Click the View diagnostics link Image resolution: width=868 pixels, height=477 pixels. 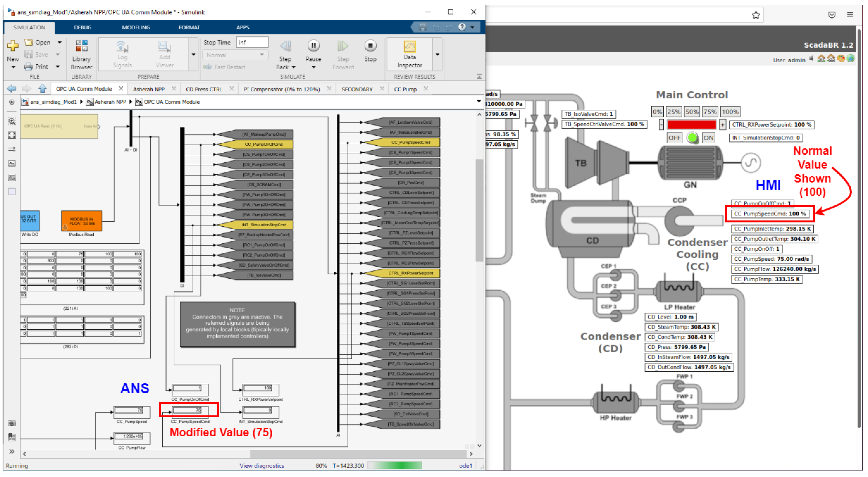[x=262, y=465]
